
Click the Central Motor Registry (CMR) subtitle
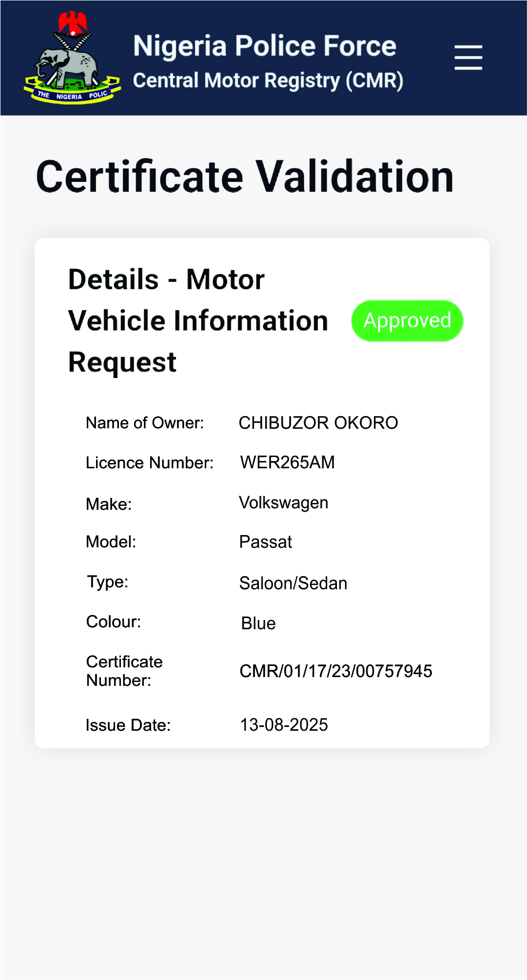[x=268, y=81]
